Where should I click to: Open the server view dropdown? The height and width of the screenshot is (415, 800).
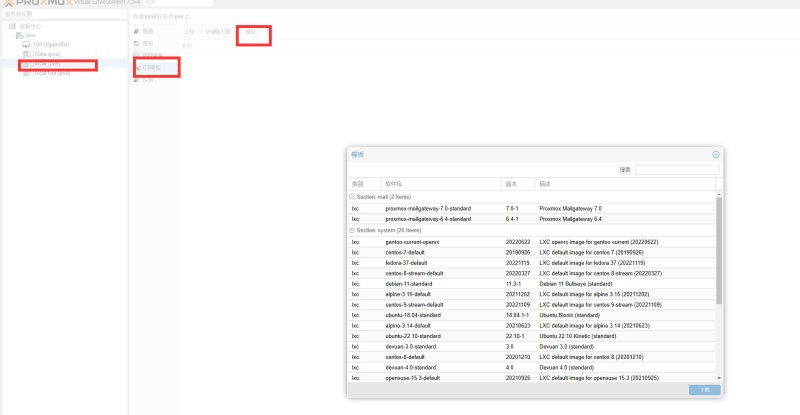[x=64, y=14]
